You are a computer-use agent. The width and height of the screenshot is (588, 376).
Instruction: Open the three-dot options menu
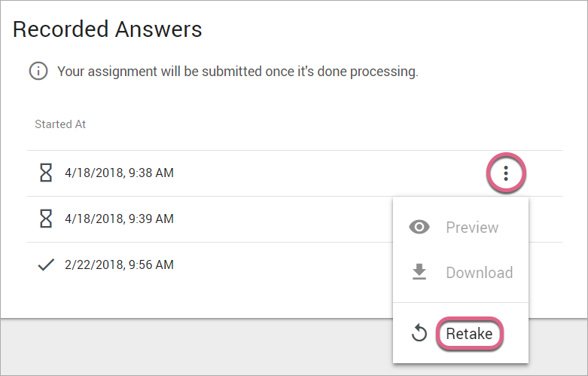(x=506, y=173)
